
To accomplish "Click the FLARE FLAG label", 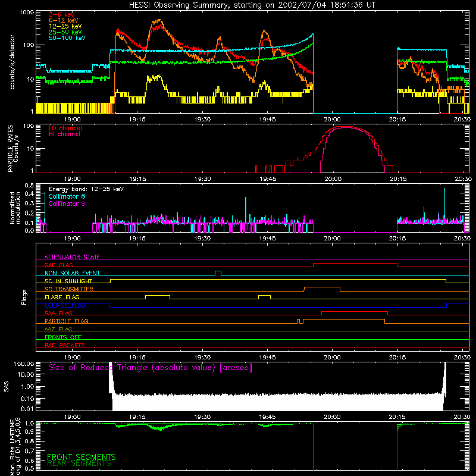I will point(62,297).
